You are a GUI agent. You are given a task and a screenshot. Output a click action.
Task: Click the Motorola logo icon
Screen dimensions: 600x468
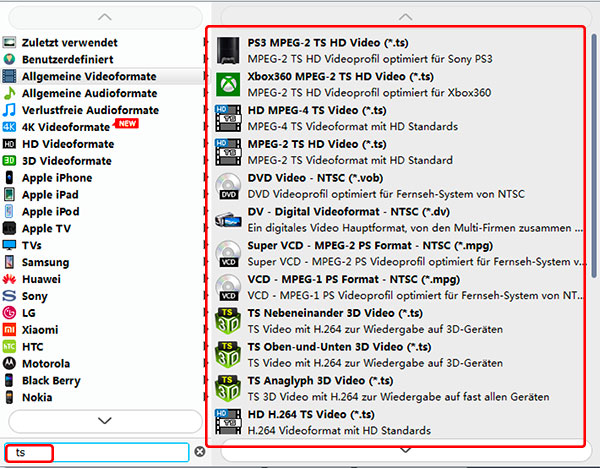pyautogui.click(x=9, y=363)
